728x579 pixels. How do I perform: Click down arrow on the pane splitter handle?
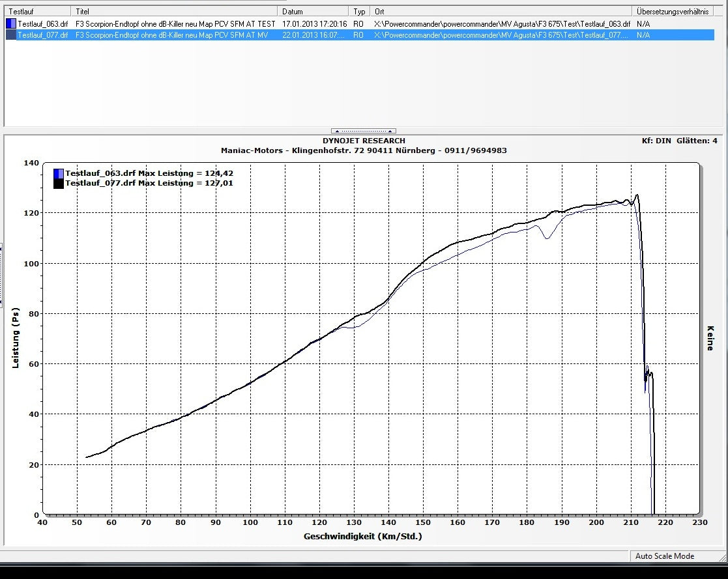(x=390, y=131)
